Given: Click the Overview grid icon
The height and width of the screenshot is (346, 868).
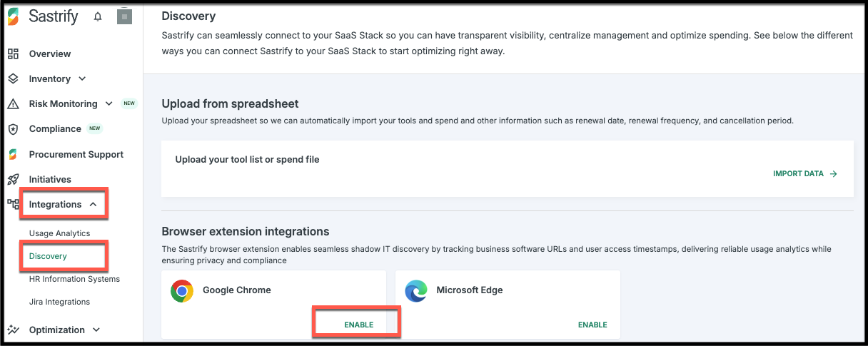Looking at the screenshot, I should 13,54.
